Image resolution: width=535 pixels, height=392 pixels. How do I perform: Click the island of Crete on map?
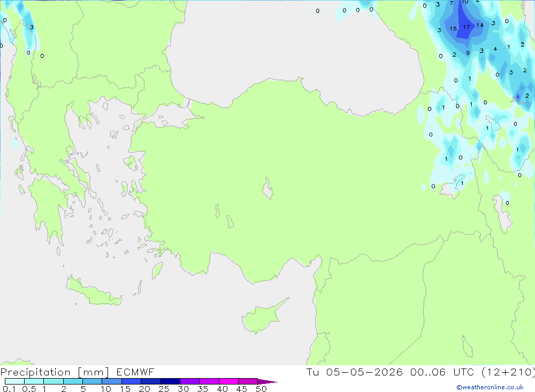[x=94, y=291]
